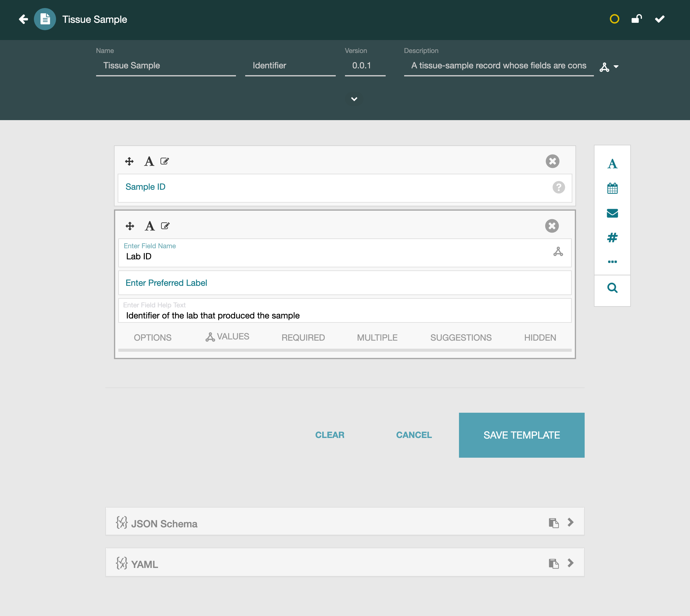
Task: Add a numeric field from the sidebar
Action: click(612, 237)
